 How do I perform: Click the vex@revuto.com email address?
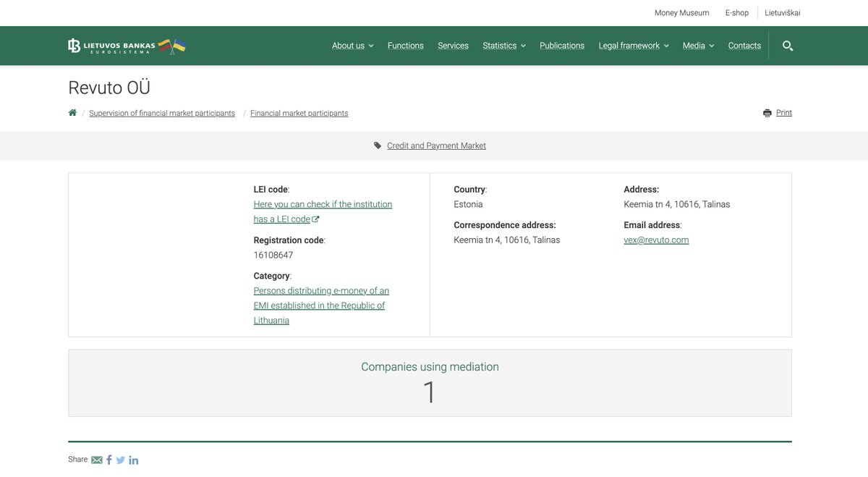[x=656, y=240]
